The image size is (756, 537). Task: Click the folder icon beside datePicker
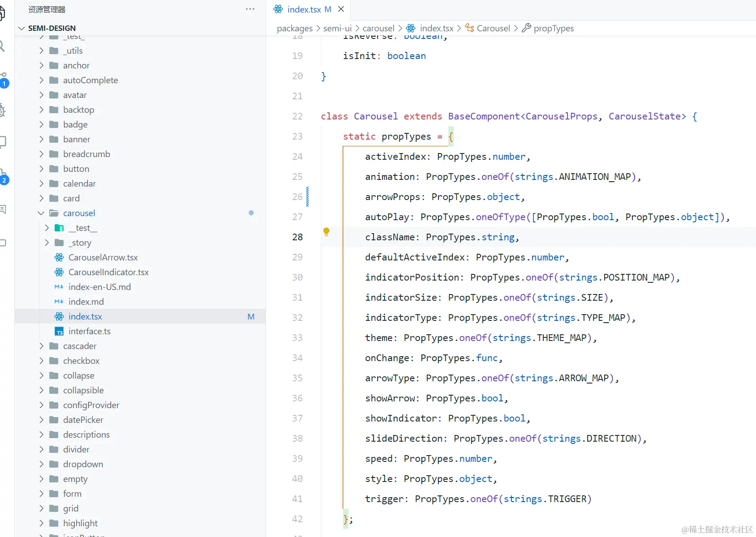pyautogui.click(x=54, y=420)
